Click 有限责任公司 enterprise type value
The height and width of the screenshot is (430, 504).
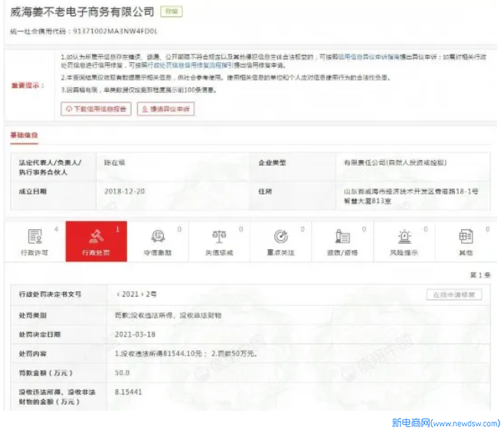coord(395,162)
